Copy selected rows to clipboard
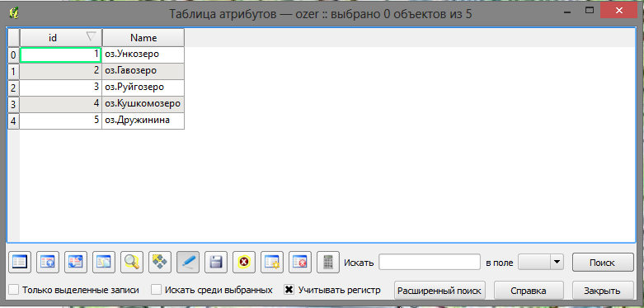The image size is (644, 308). pos(104,262)
